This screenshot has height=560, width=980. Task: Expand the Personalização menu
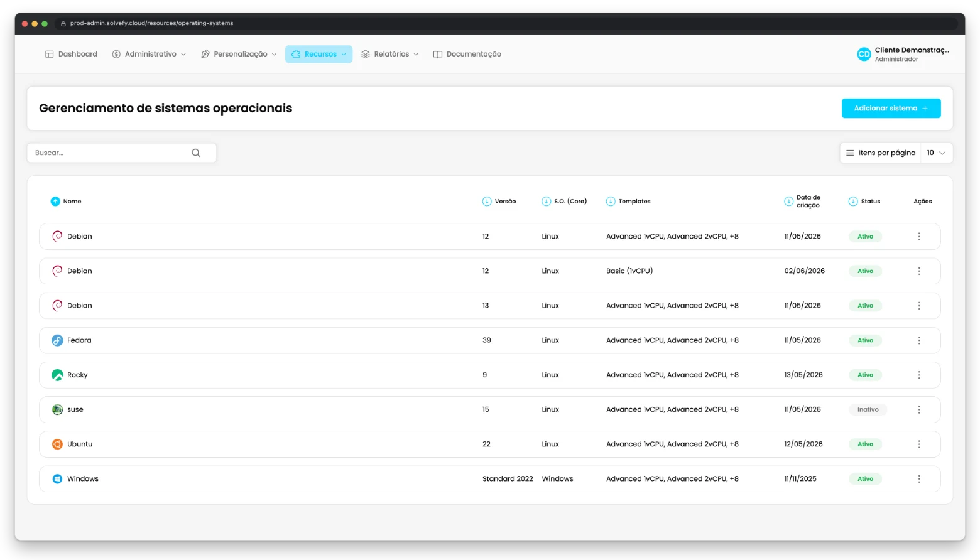[239, 54]
